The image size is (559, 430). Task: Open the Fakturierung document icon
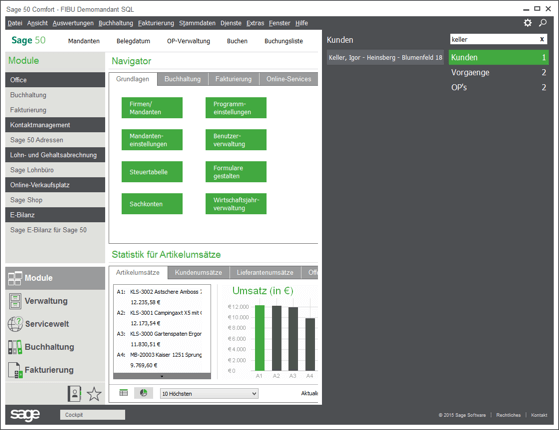[15, 370]
